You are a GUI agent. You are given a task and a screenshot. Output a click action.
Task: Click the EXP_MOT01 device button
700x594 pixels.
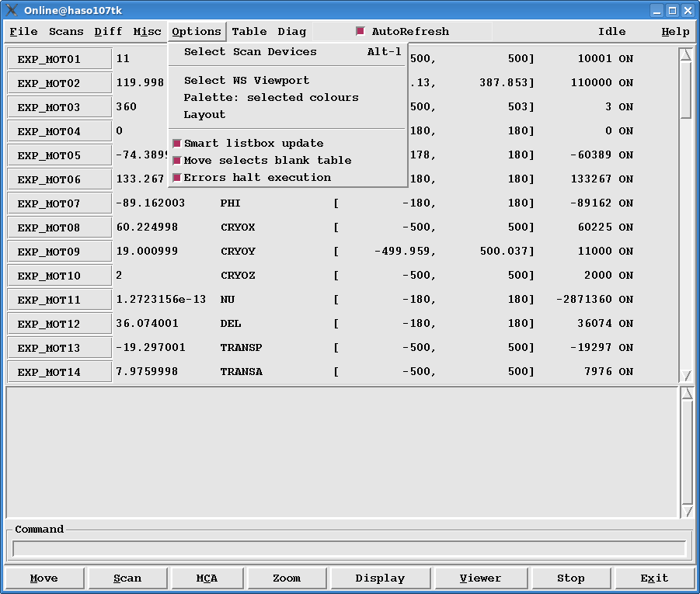pos(59,59)
